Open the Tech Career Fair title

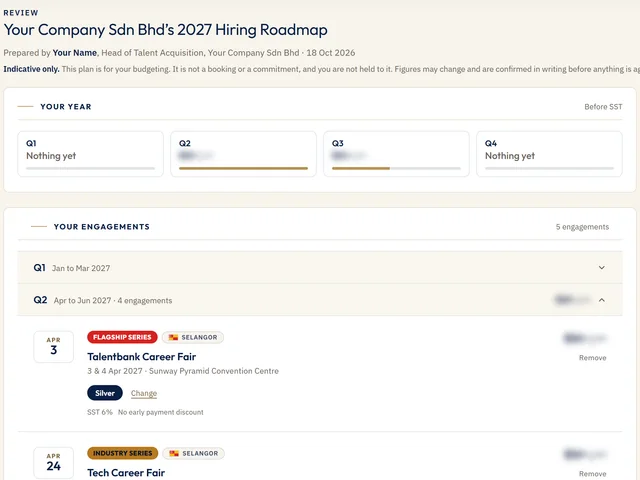pos(126,473)
